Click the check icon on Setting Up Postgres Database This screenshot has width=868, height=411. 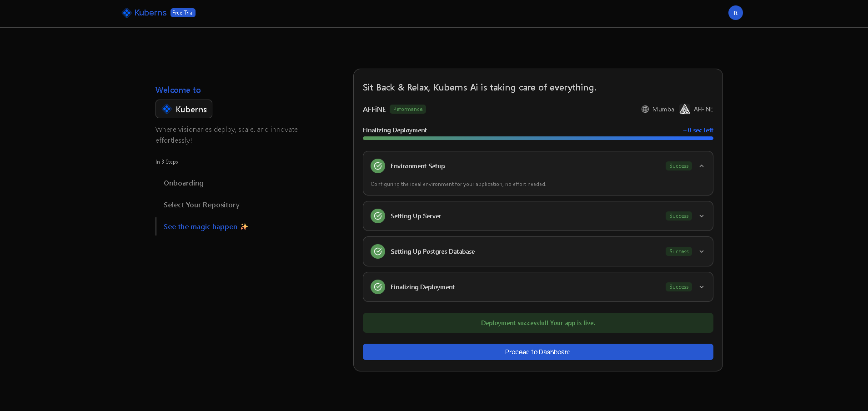point(377,251)
